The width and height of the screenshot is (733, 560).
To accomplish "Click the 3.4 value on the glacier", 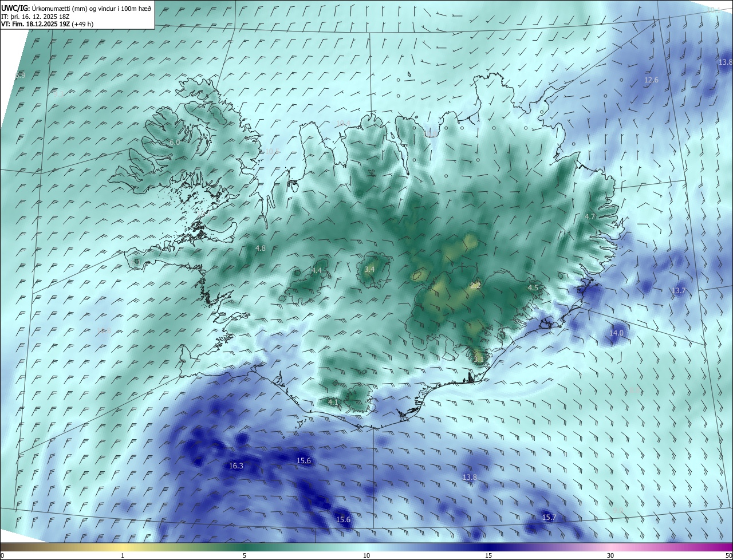I will [369, 269].
